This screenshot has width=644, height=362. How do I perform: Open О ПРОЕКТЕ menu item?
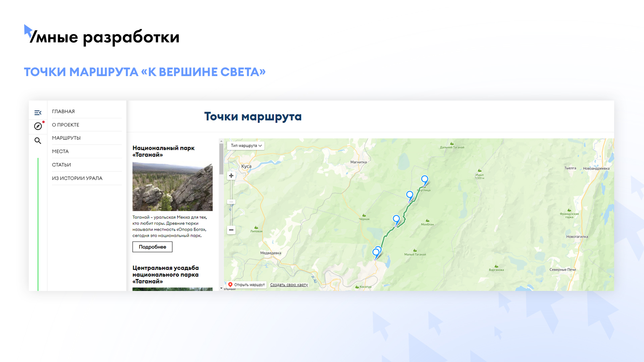[66, 125]
